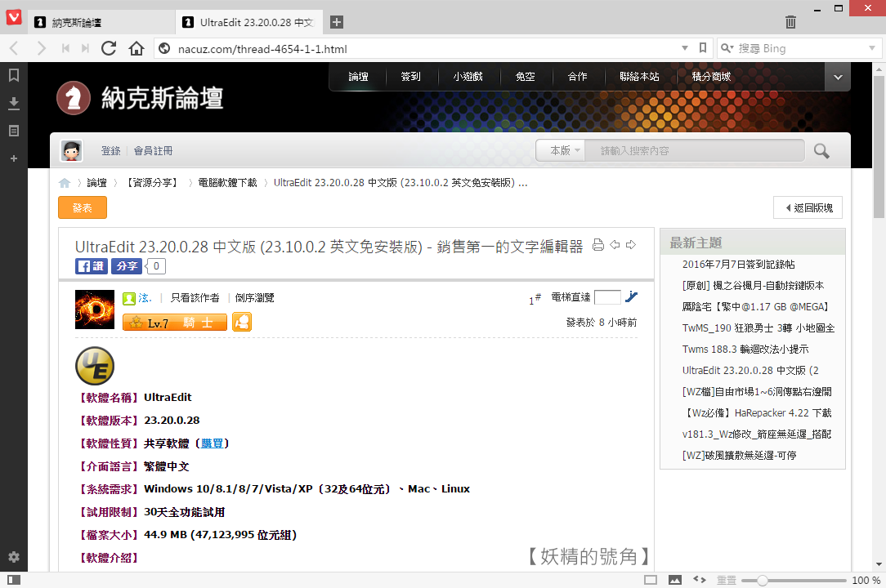Click the 重置 zoom reset button
886x588 pixels.
[x=726, y=580]
